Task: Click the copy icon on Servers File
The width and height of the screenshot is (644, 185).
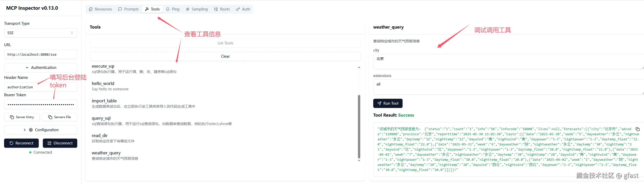Action: pos(50,117)
